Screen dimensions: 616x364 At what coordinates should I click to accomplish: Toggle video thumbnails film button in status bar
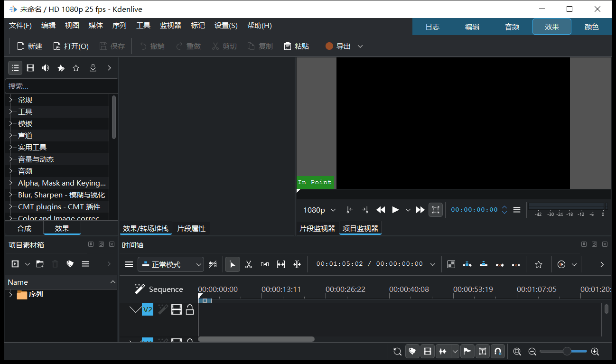[x=428, y=352]
